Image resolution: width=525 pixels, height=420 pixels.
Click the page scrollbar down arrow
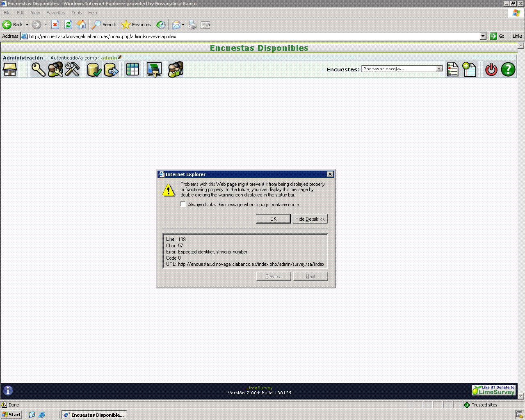521,396
